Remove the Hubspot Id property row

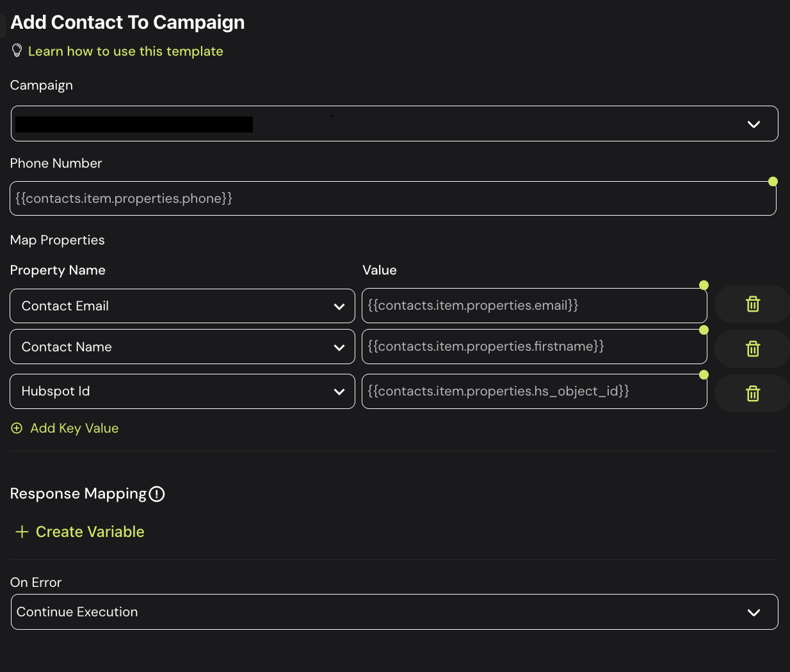pos(752,394)
